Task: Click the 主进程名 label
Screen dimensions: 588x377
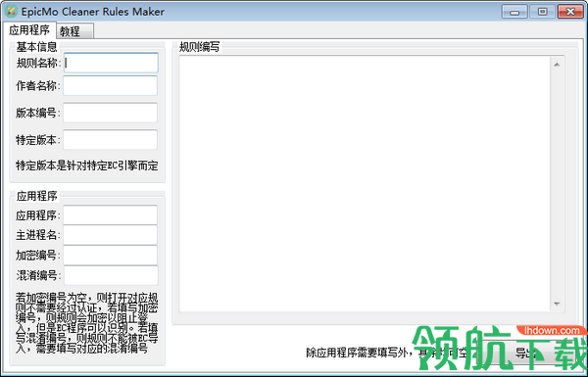Action: pos(38,235)
